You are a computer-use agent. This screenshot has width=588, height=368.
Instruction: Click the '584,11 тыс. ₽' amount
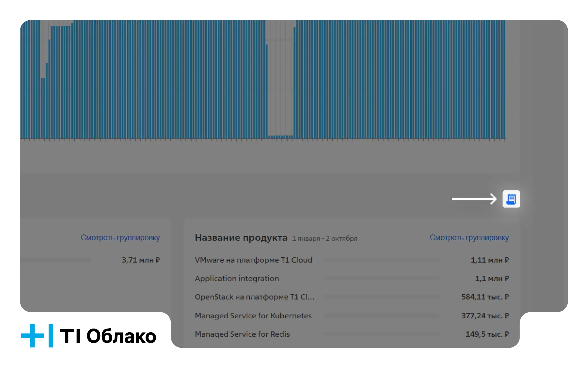485,297
